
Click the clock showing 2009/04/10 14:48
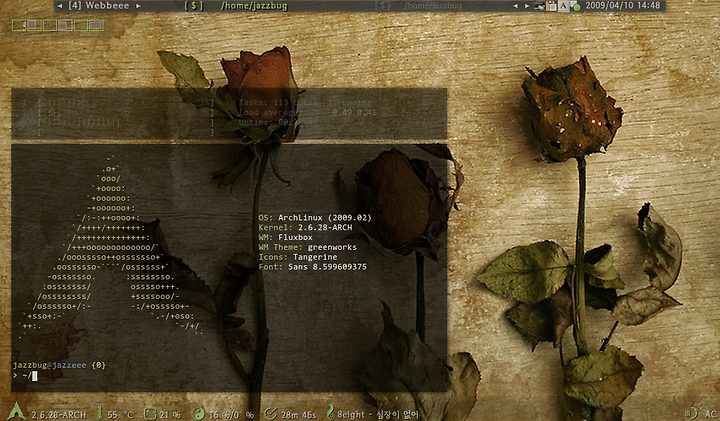point(622,6)
